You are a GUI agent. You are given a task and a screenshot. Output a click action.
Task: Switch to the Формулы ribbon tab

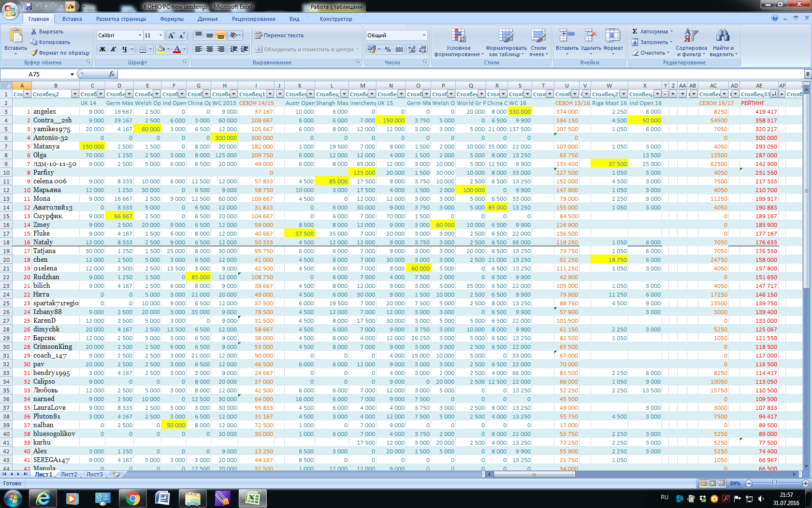pos(172,19)
